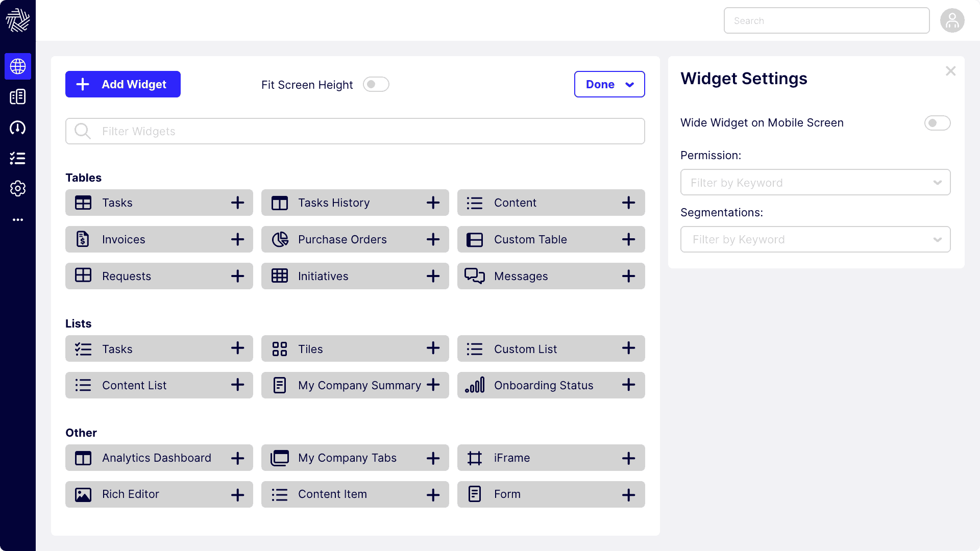Expand the Segmentations keyword dropdown
Screen dimensions: 980x551
(x=815, y=240)
